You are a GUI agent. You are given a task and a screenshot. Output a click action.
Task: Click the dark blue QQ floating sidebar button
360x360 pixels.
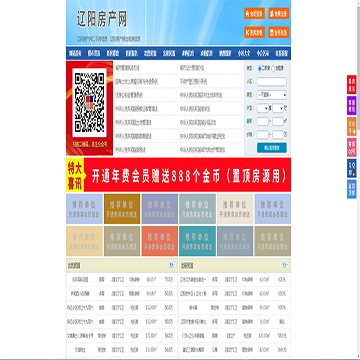coord(352,168)
